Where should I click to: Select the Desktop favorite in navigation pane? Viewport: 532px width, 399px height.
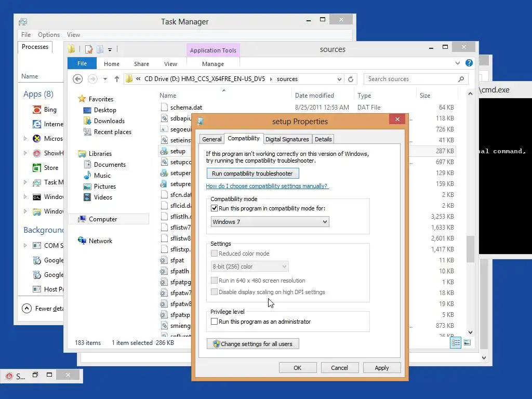105,110
